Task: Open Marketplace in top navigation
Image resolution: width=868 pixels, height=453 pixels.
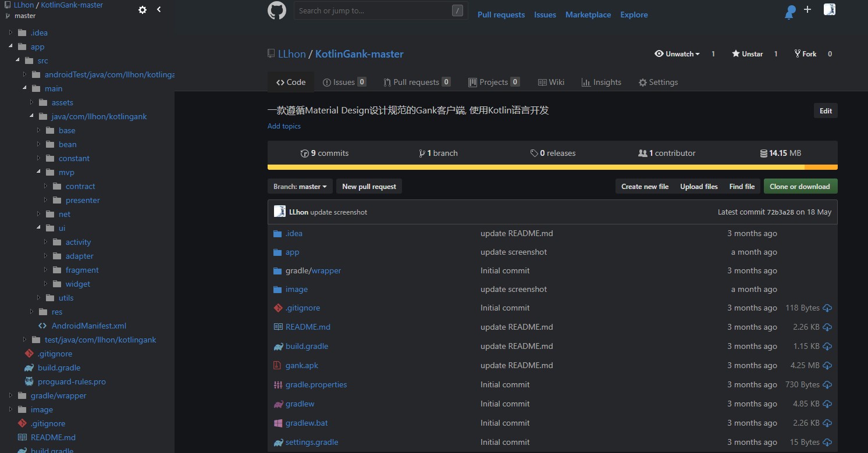Action: [x=588, y=15]
